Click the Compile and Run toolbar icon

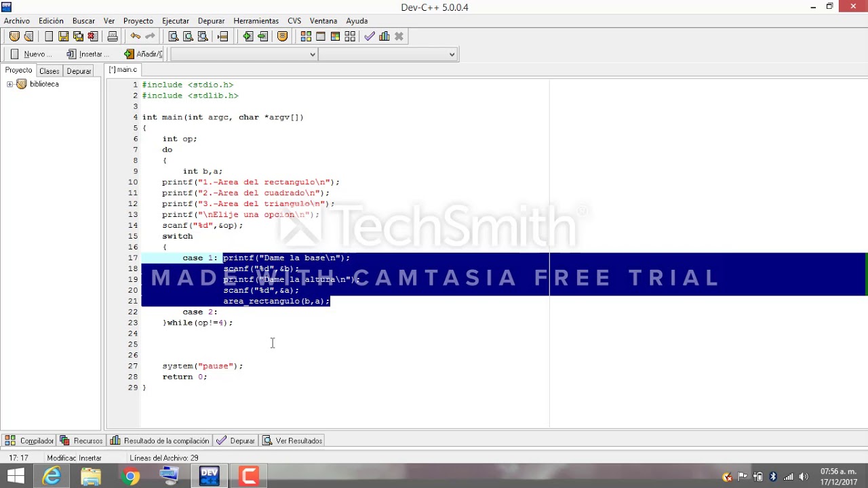point(335,37)
